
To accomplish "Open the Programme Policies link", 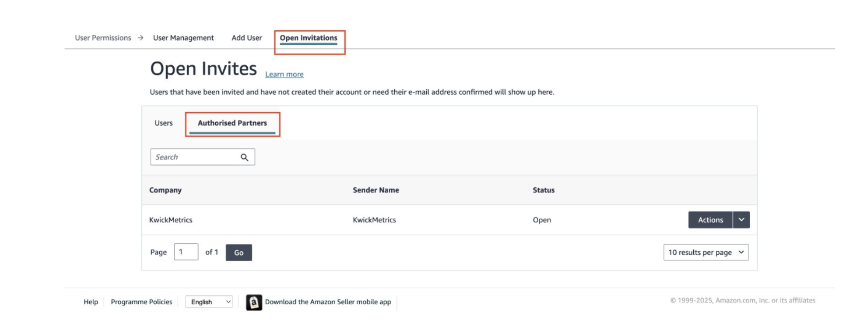I will pos(141,302).
